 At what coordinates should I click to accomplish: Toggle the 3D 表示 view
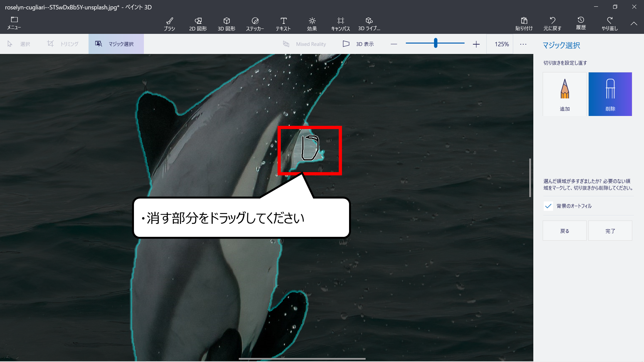pos(358,44)
